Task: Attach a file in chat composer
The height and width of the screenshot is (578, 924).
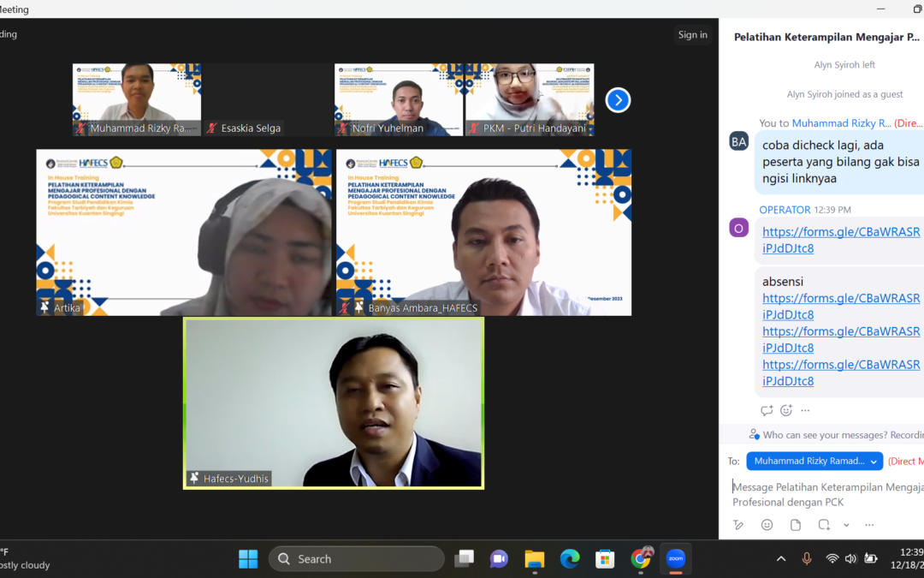Action: 795,525
